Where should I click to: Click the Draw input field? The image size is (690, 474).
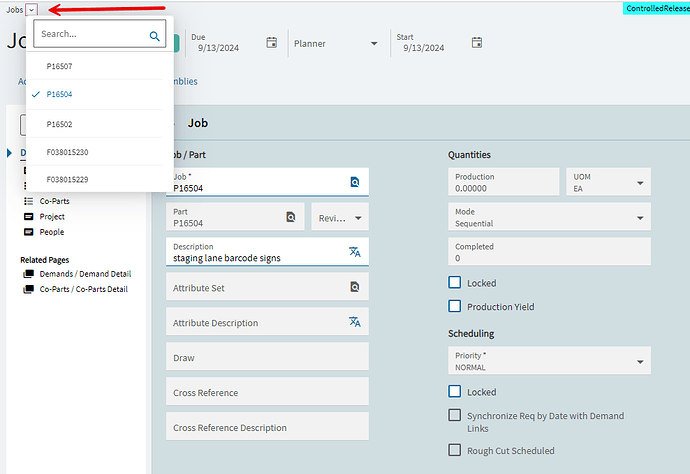(267, 356)
